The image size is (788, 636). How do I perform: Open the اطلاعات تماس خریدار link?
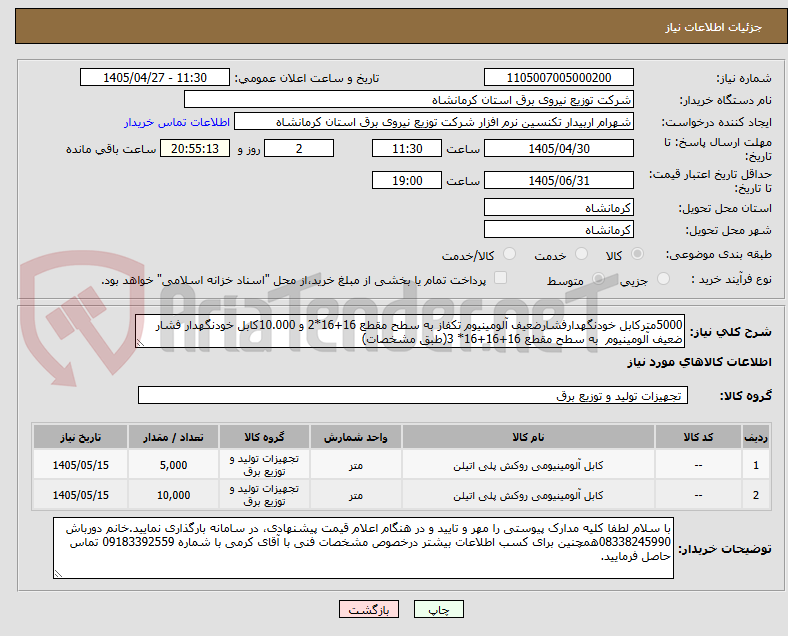click(x=177, y=122)
